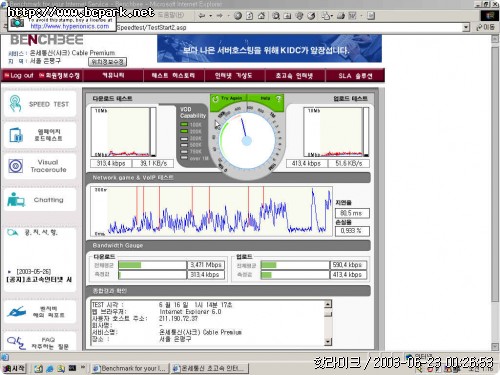Click the browser Back arrow button
Image resolution: width=500 pixels, height=375 pixels.
(201, 16)
